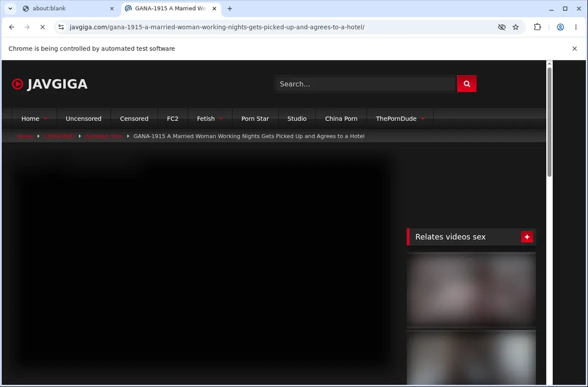Open the Chrome profile icon
The height and width of the screenshot is (387, 588).
pos(560,27)
